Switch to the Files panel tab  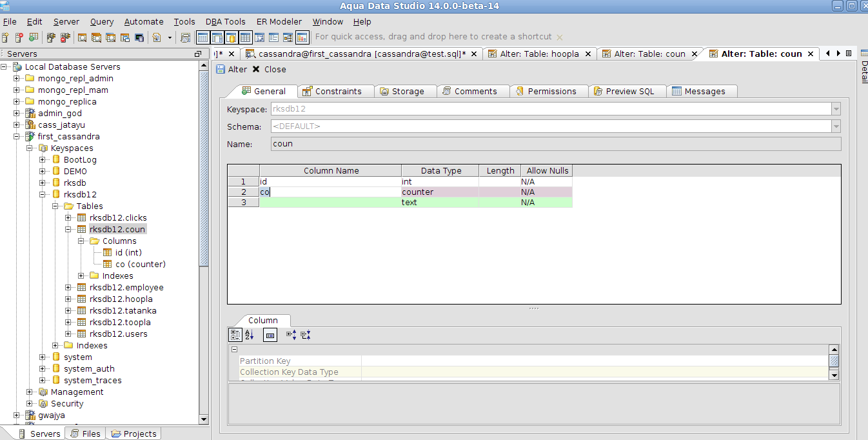pos(86,434)
